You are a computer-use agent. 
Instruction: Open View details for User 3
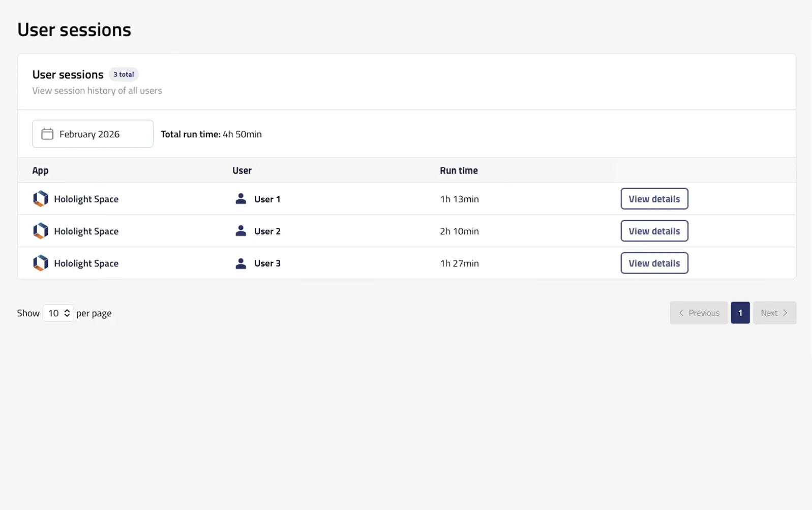654,263
